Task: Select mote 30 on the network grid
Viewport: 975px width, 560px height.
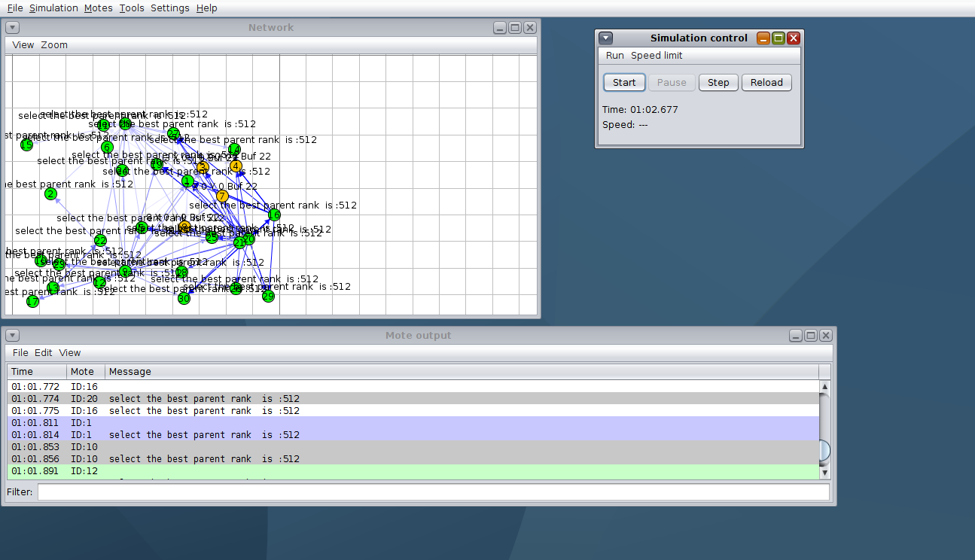Action: (184, 298)
